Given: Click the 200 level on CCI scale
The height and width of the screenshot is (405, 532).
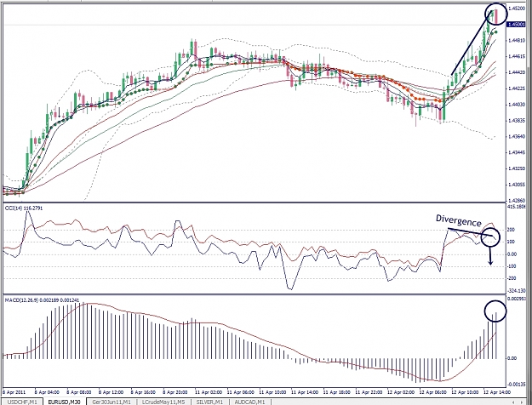Looking at the screenshot, I should pos(512,230).
